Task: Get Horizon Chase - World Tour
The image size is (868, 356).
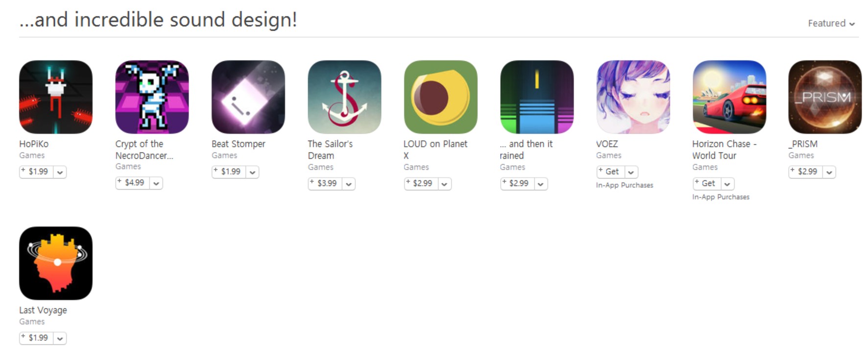Action: pyautogui.click(x=707, y=183)
